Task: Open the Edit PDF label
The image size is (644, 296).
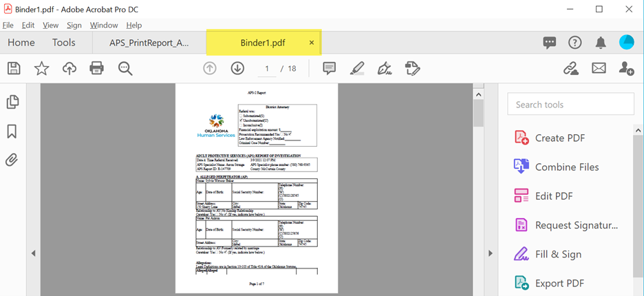Action: pos(554,196)
